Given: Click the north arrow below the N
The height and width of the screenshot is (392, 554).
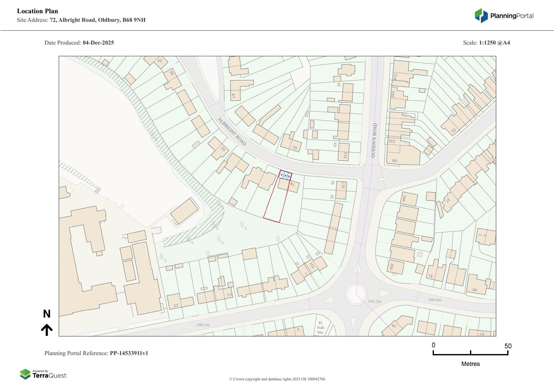Looking at the screenshot, I should pyautogui.click(x=47, y=329).
